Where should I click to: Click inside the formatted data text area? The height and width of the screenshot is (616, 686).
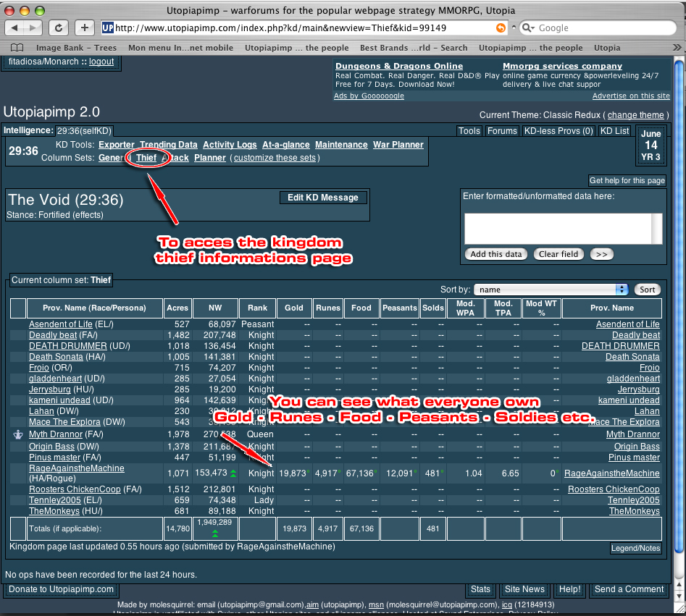(558, 228)
